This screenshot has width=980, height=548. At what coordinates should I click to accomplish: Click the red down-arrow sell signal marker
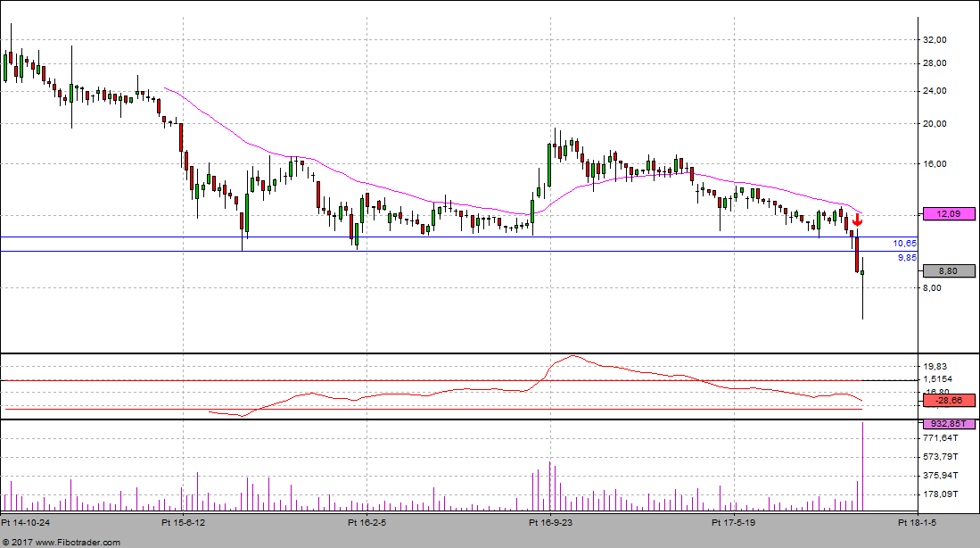(x=858, y=220)
